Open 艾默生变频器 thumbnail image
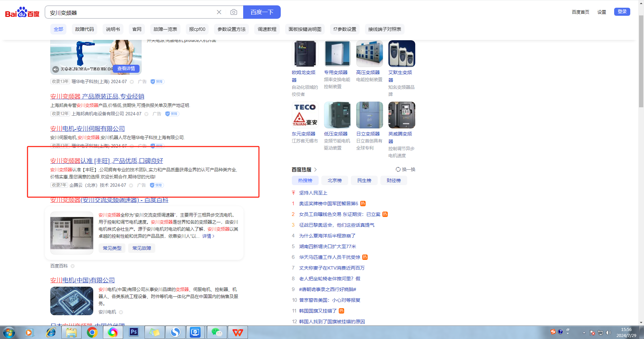This screenshot has height=339, width=644. (x=402, y=54)
